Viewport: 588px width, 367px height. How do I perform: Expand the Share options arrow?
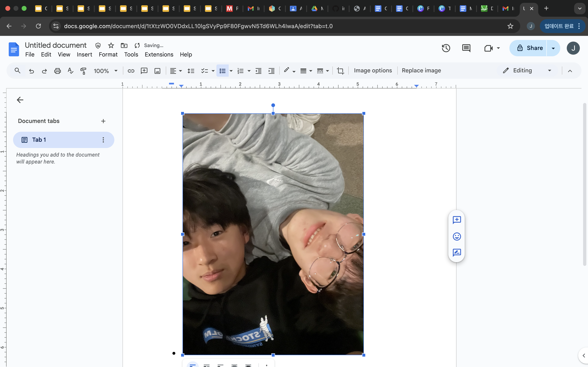tap(553, 48)
